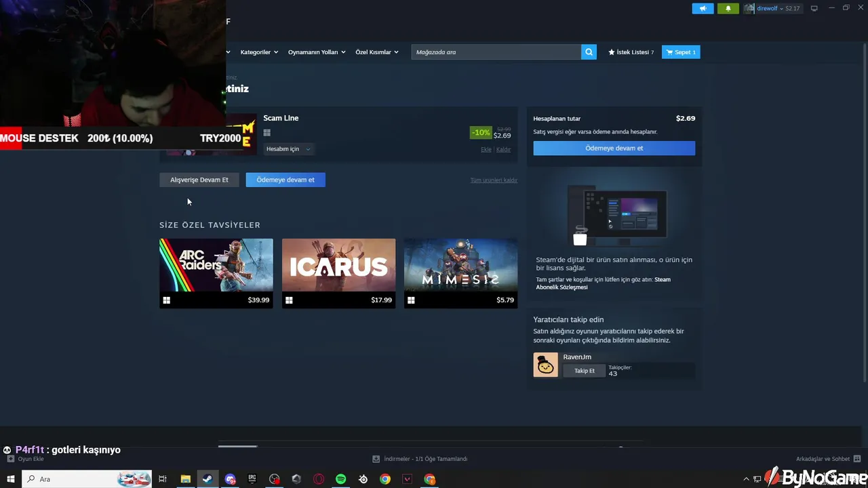The height and width of the screenshot is (488, 868).
Task: Click the $5.79 price on MIMESIS
Action: pyautogui.click(x=505, y=300)
